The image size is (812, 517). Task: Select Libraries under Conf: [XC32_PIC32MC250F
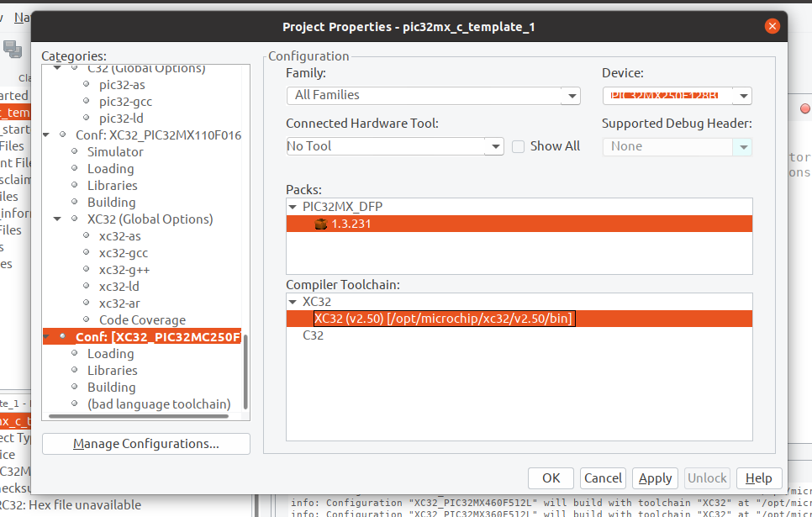tap(113, 371)
